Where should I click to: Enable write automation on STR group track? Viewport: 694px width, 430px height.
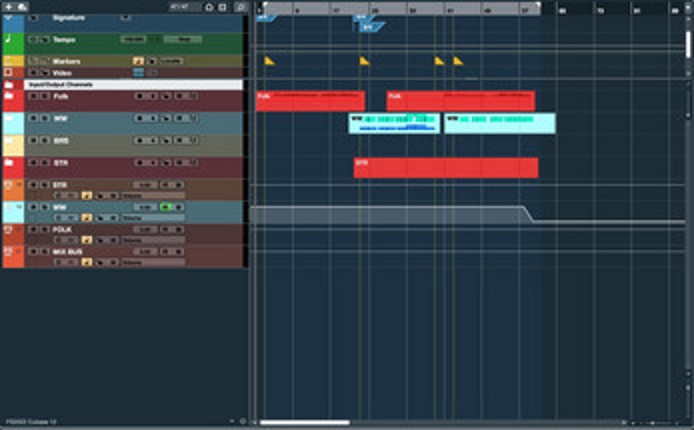pyautogui.click(x=179, y=185)
